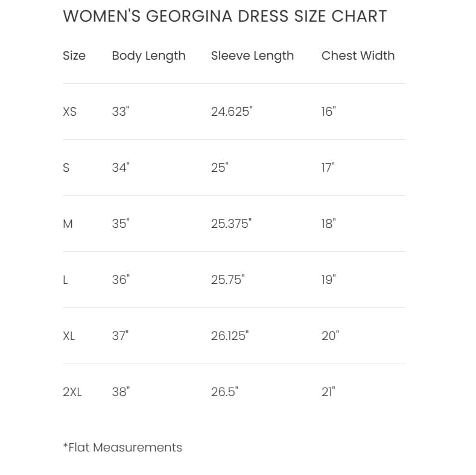Click the XL size row label

click(69, 336)
